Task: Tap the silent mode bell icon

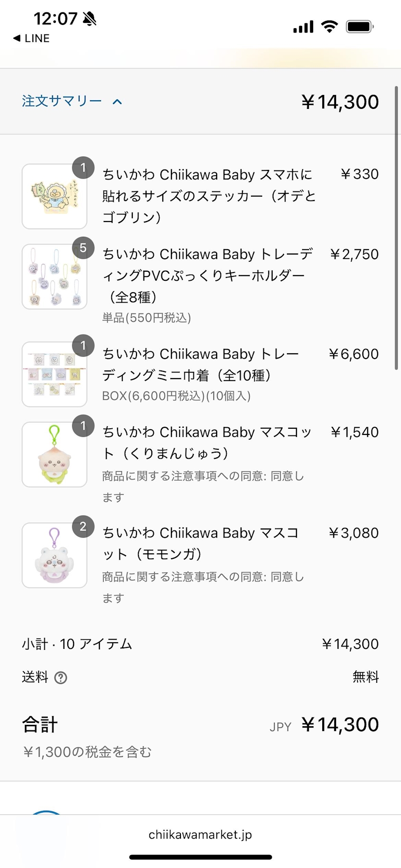Action: click(x=89, y=19)
